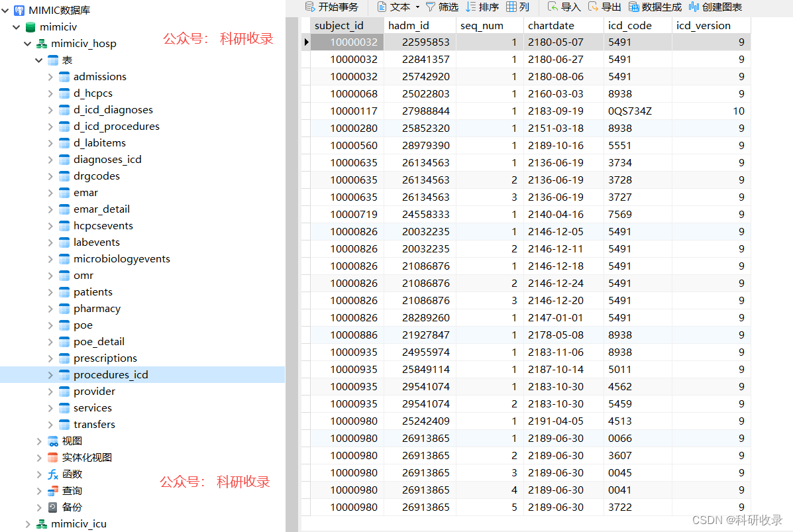Click the prescriptions table icon
The width and height of the screenshot is (793, 532).
click(x=64, y=358)
